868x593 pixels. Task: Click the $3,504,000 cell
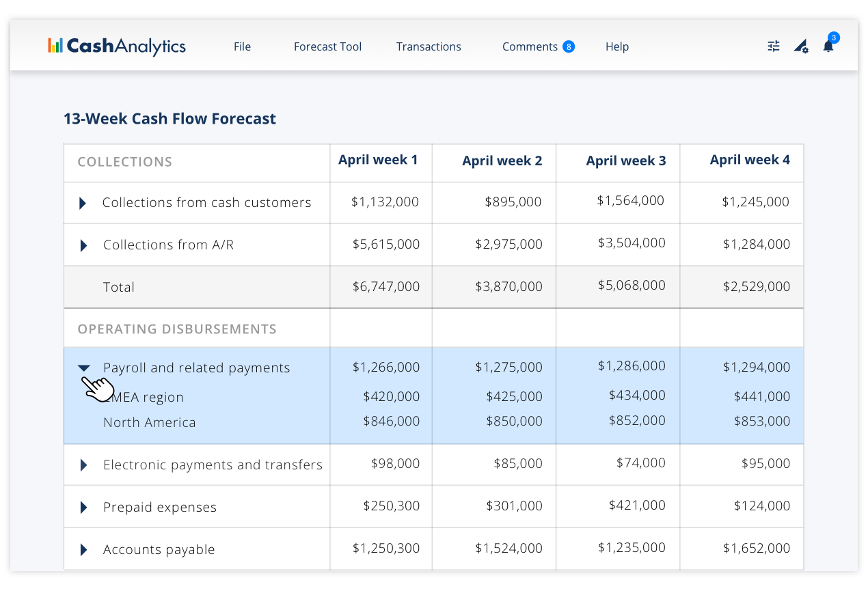[632, 243]
